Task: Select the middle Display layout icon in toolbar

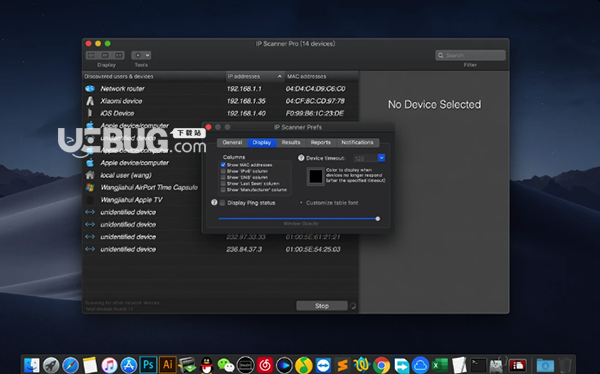Action: tap(105, 56)
